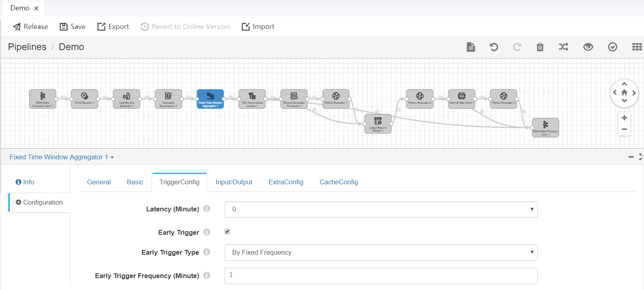Select the Record Generator Processor 1 node
644x290 pixels.
coord(294,99)
